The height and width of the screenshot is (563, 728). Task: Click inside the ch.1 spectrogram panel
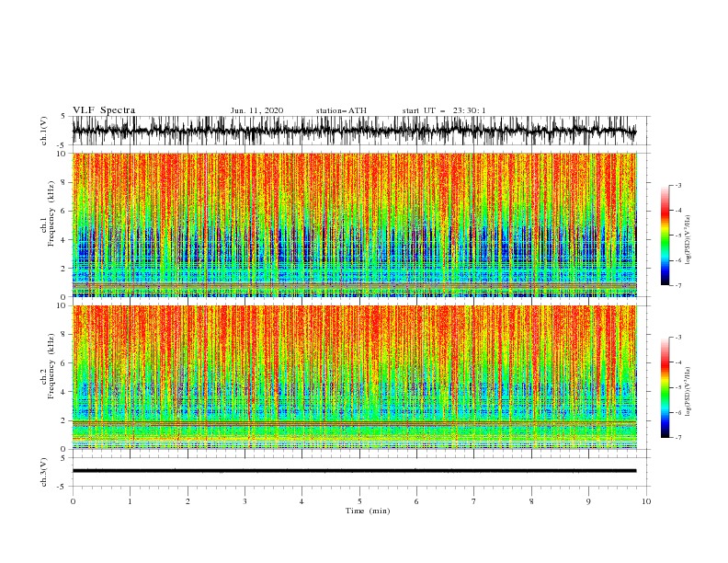tap(354, 224)
